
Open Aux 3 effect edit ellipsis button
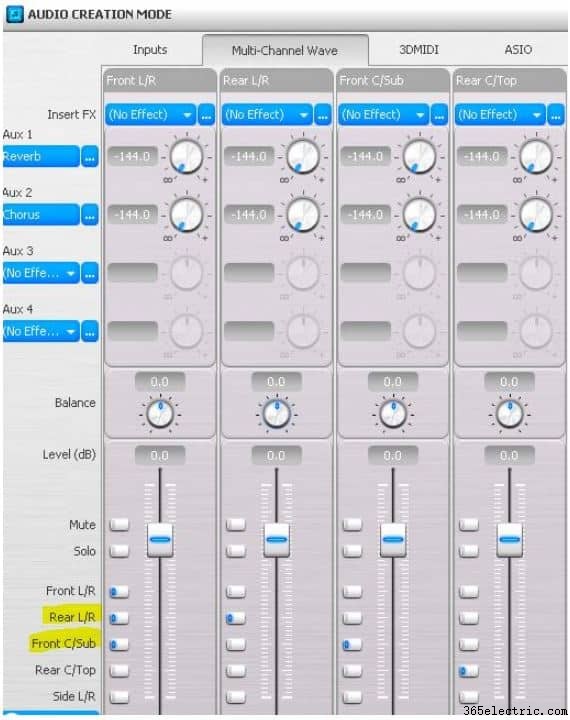click(90, 273)
